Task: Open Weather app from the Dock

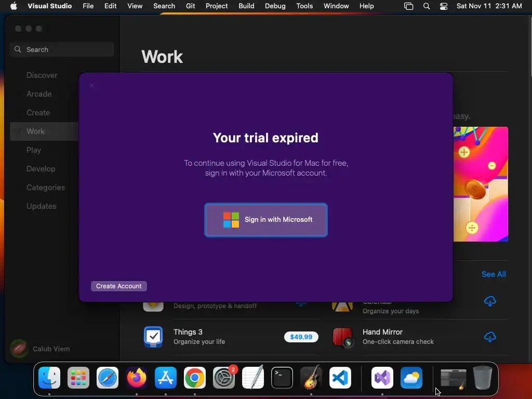Action: coord(411,378)
